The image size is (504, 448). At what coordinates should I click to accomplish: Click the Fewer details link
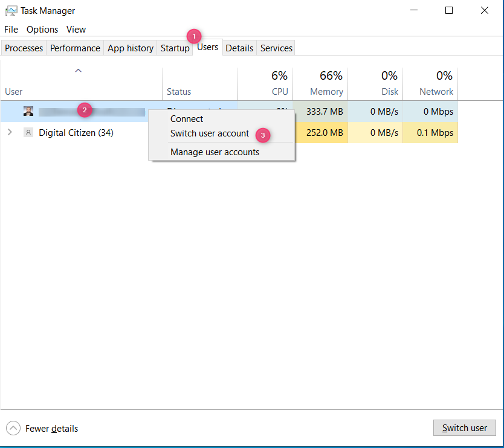point(51,429)
